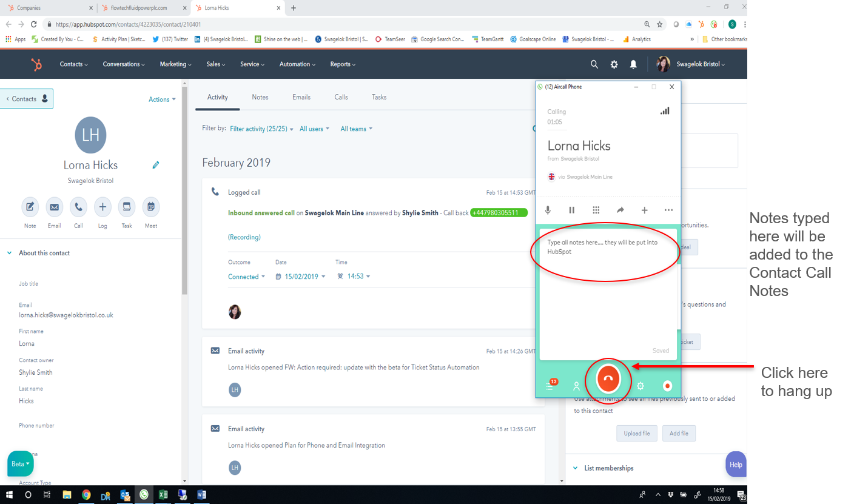Open a new browser tab
Viewport: 854px width, 504px height.
tap(294, 8)
